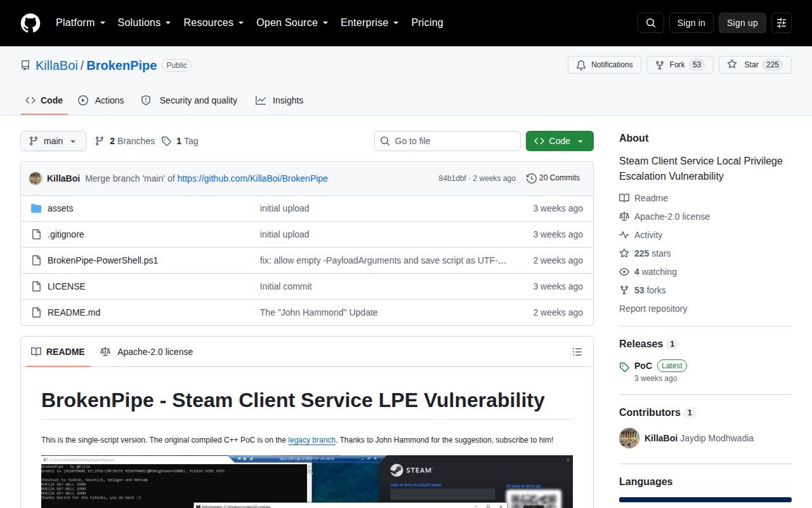Image resolution: width=812 pixels, height=508 pixels.
Task: Click KillaBoi avatar in commit row
Action: click(36, 178)
